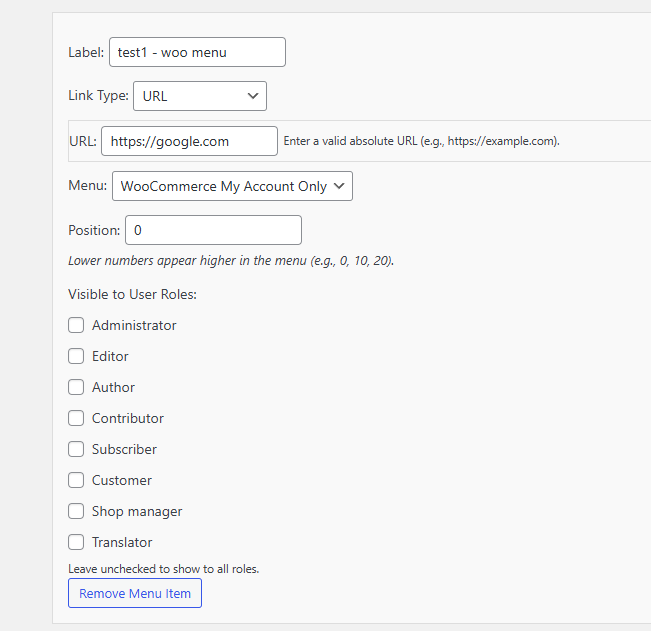
Task: Expand the Menu dropdown showing WooCommerce My Account Only
Action: (232, 186)
